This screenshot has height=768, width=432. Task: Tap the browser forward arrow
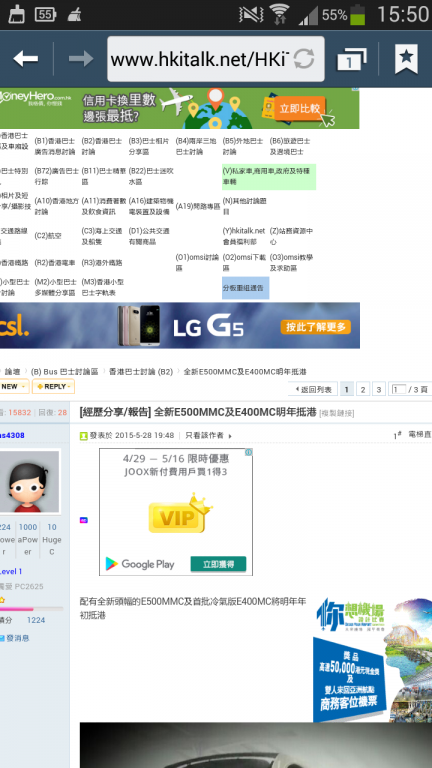81,59
